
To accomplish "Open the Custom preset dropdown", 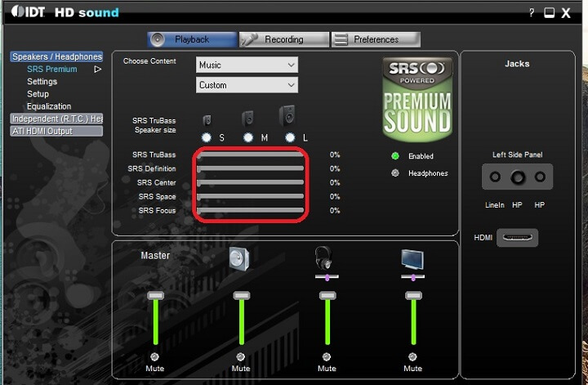I will (247, 85).
